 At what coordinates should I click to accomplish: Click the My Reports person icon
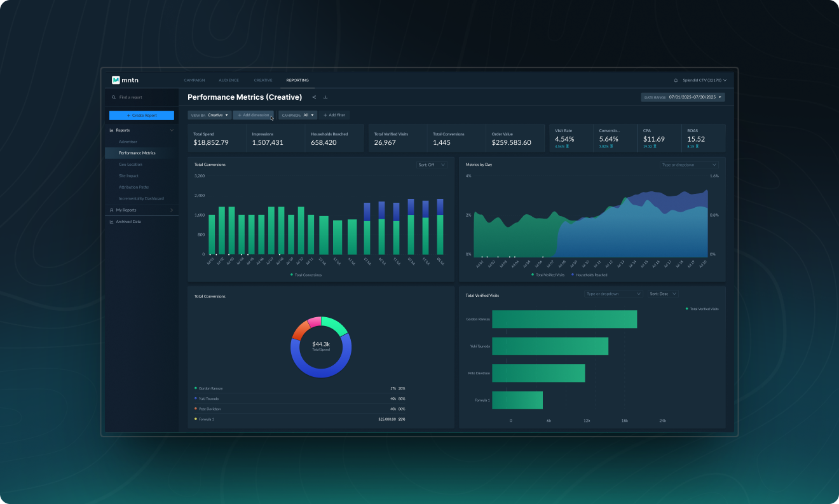(112, 210)
